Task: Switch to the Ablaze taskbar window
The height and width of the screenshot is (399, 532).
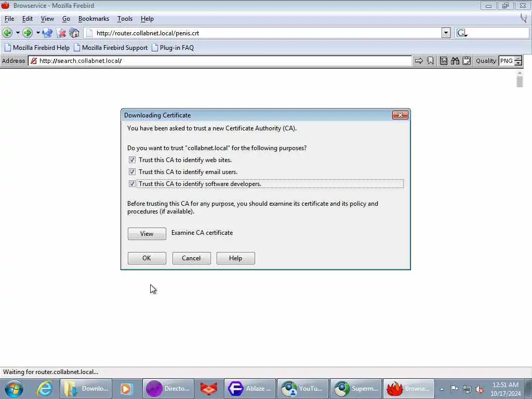Action: [249, 389]
